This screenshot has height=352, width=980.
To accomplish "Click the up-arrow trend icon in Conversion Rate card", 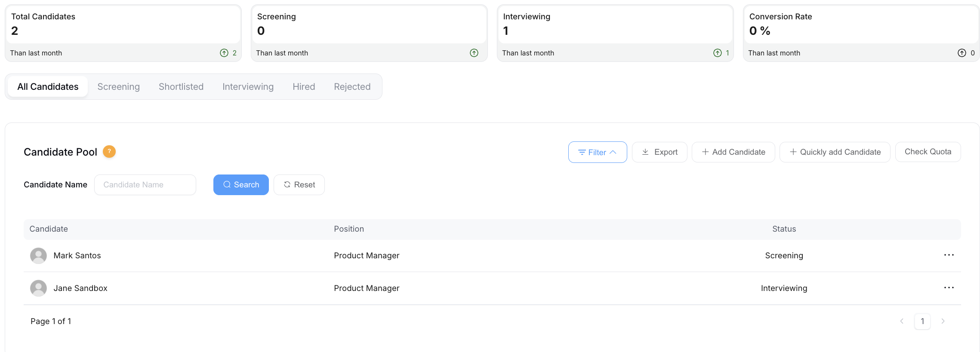I will tap(962, 53).
